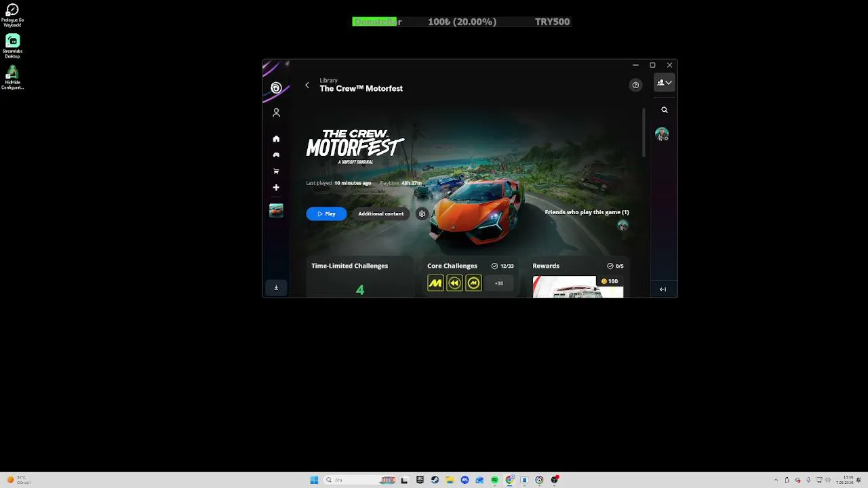This screenshot has width=868, height=488.
Task: Show the +30 more core challenges
Action: pyautogui.click(x=499, y=283)
